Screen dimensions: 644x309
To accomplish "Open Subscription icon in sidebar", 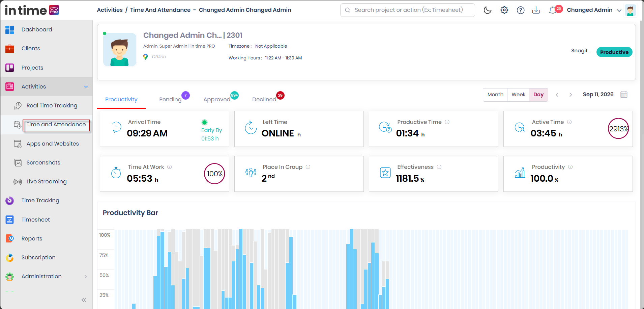I will (x=10, y=258).
